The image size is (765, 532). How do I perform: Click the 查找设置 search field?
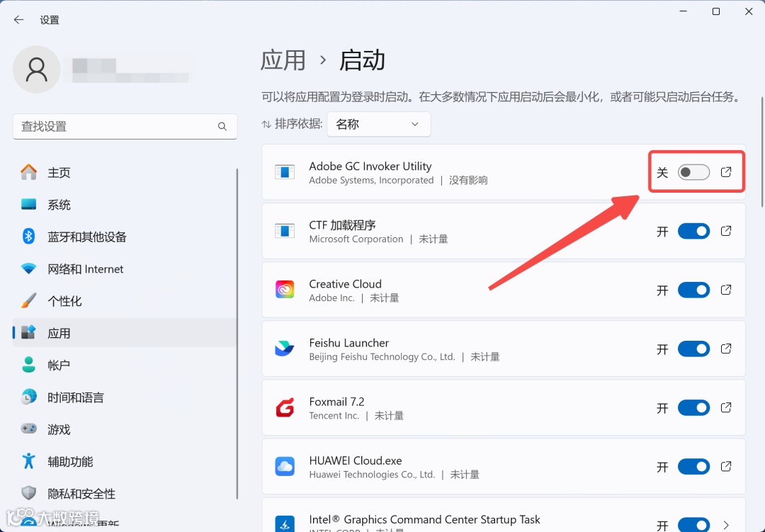click(x=125, y=126)
